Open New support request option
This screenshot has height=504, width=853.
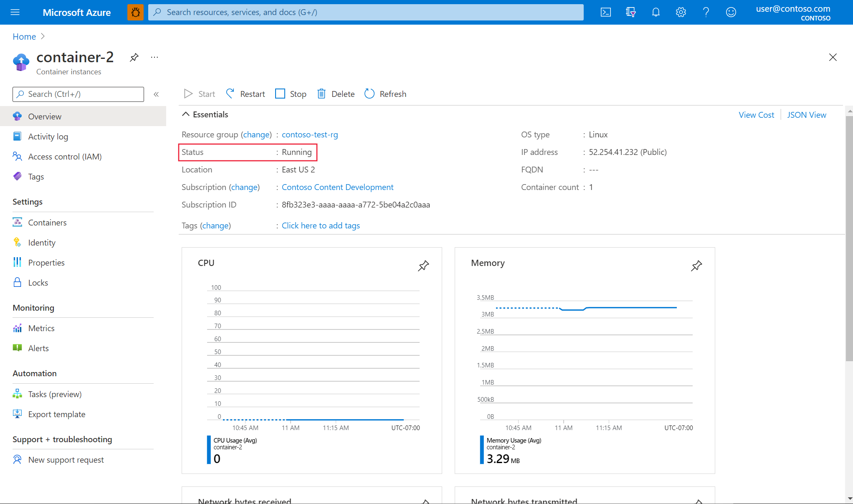66,459
